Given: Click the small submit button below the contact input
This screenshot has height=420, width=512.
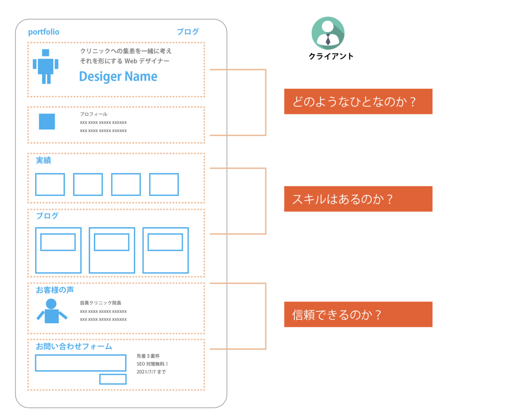Looking at the screenshot, I should 113,379.
